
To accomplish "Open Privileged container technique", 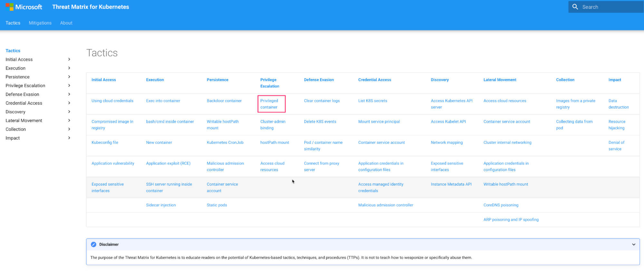I will tap(269, 104).
